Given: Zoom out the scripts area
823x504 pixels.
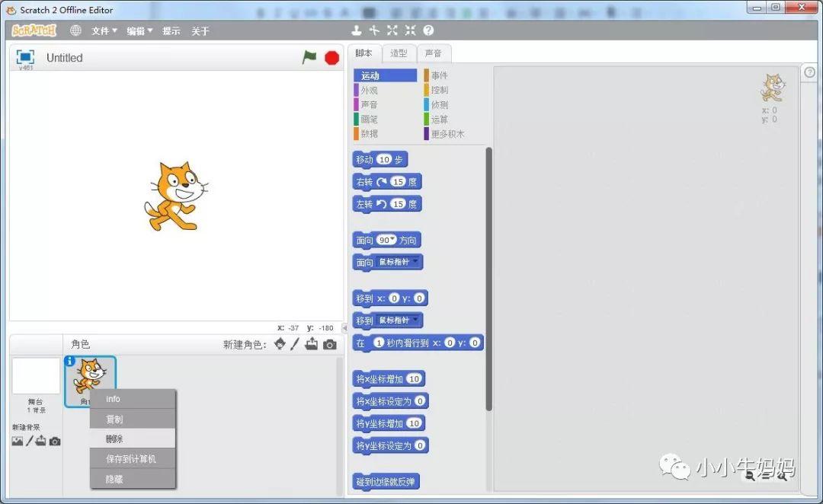Looking at the screenshot, I should (x=750, y=476).
